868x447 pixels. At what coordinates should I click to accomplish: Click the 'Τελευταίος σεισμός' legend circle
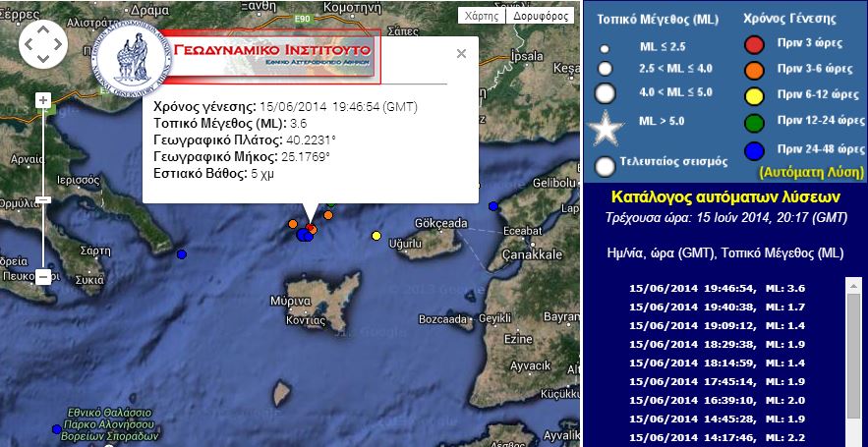pyautogui.click(x=607, y=165)
